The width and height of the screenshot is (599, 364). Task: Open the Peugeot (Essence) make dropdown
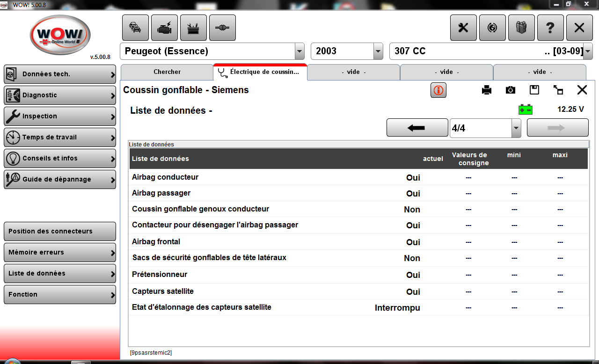tap(299, 51)
